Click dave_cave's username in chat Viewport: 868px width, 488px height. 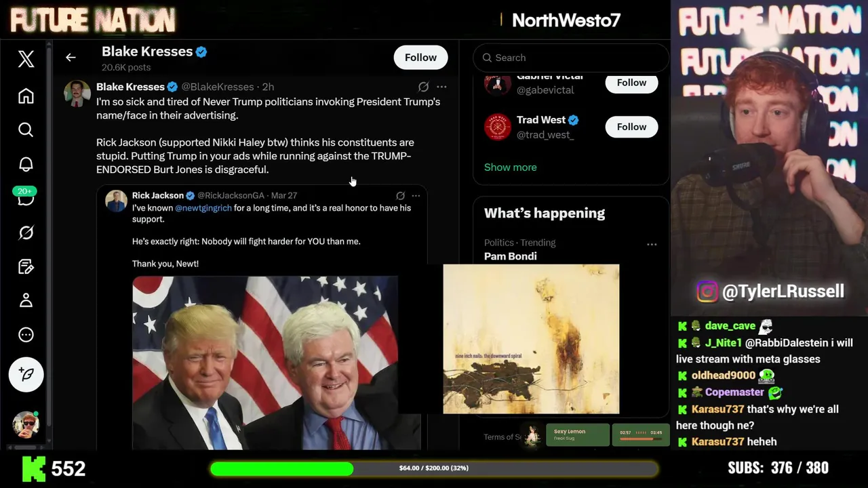(730, 326)
